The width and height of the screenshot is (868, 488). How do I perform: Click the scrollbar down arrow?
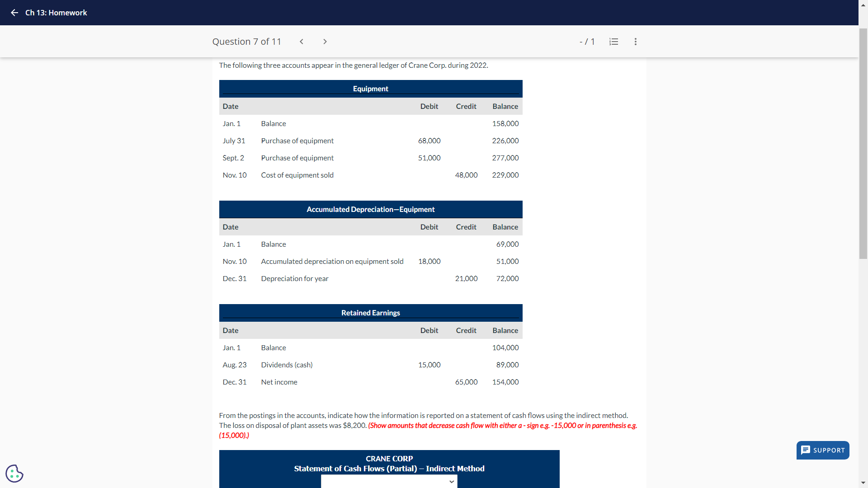[x=863, y=483]
